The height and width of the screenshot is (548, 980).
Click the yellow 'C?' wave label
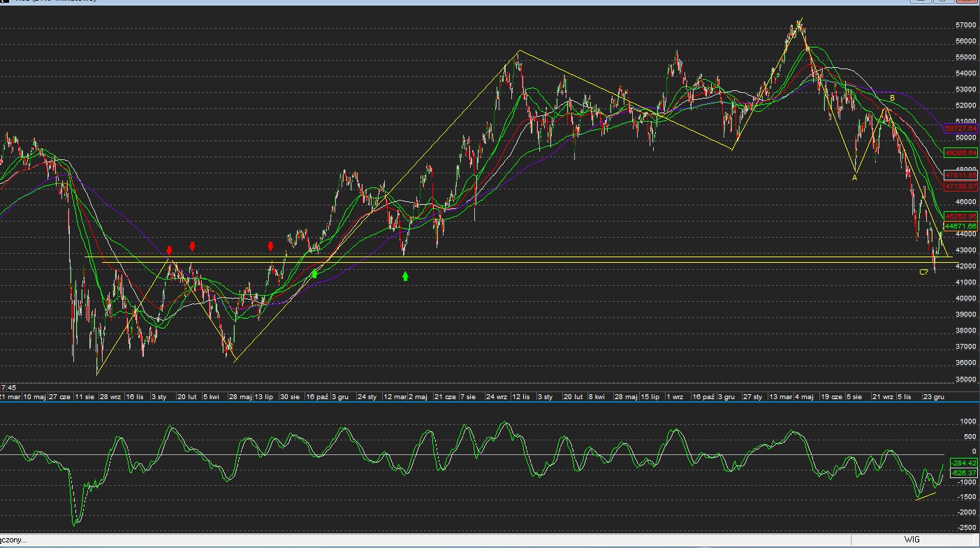[x=923, y=272]
